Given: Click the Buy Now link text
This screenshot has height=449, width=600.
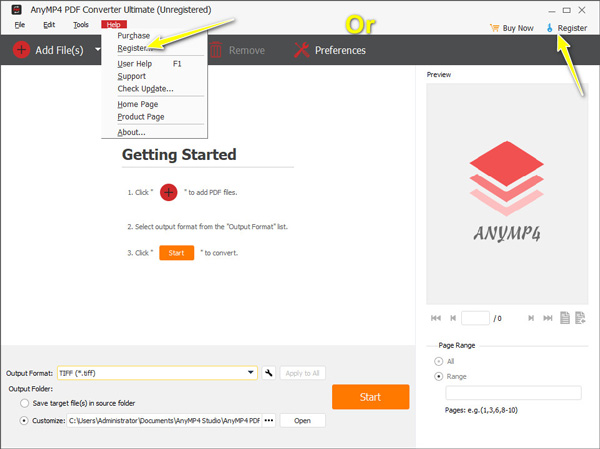Looking at the screenshot, I should [x=518, y=28].
